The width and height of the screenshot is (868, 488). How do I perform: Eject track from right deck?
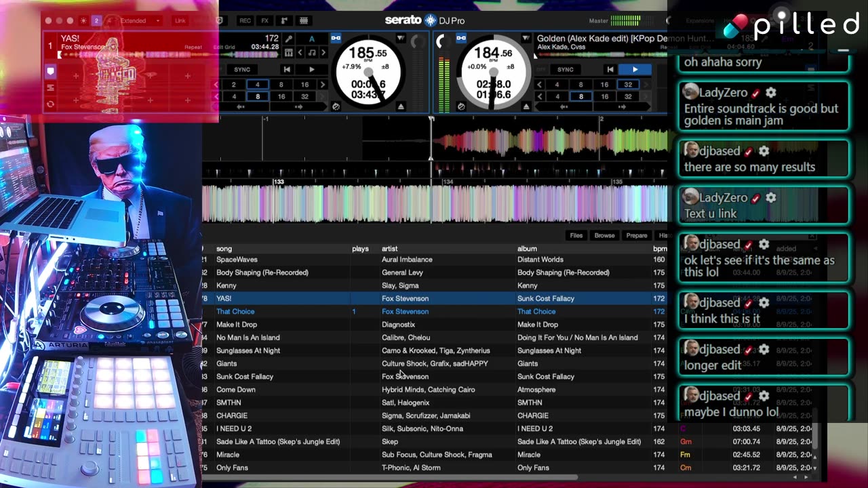[526, 107]
